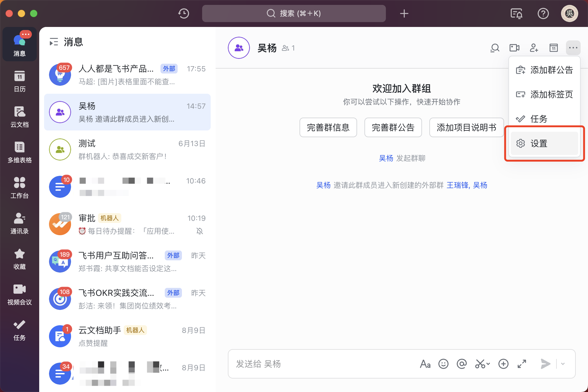Open 云文档 cloud docs in sidebar
Image resolution: width=588 pixels, height=392 pixels.
[x=20, y=116]
